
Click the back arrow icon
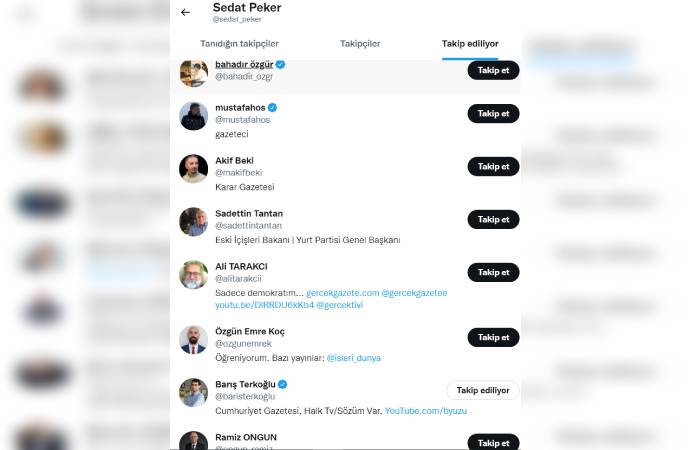point(185,13)
